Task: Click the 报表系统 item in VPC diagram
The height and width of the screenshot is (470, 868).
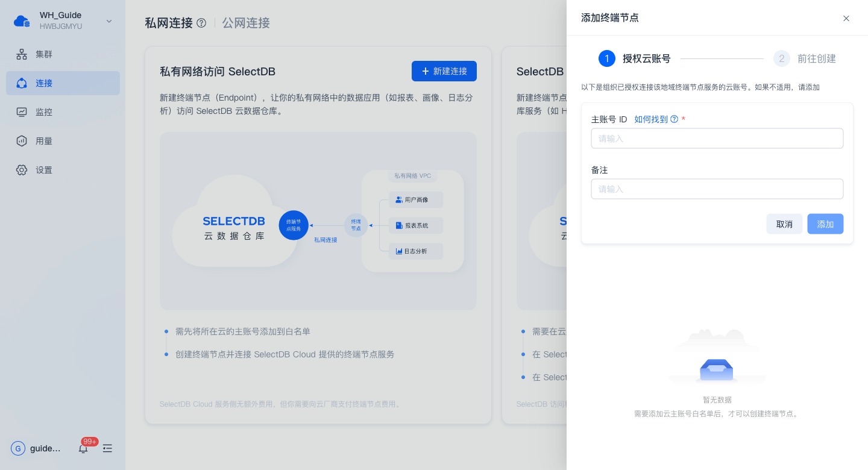Action: click(x=416, y=225)
